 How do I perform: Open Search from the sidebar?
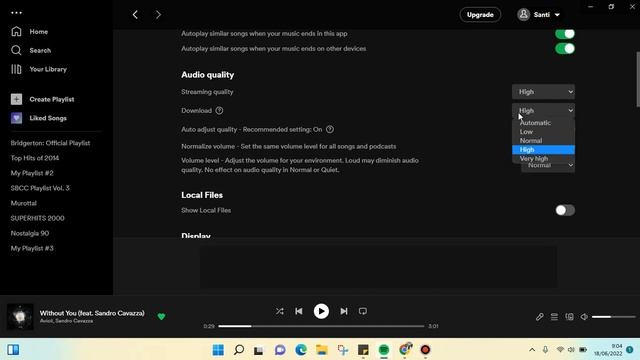(31, 50)
